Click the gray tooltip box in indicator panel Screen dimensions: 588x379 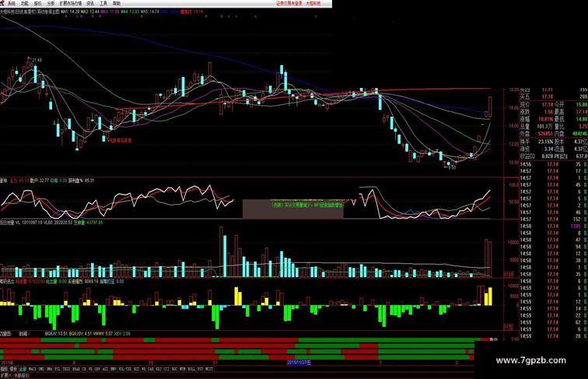pos(293,209)
